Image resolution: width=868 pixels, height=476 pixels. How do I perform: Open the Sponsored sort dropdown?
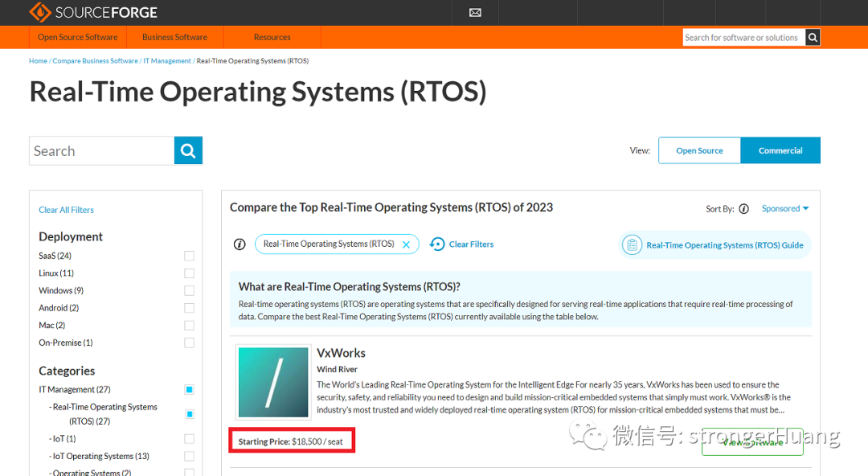(x=784, y=208)
